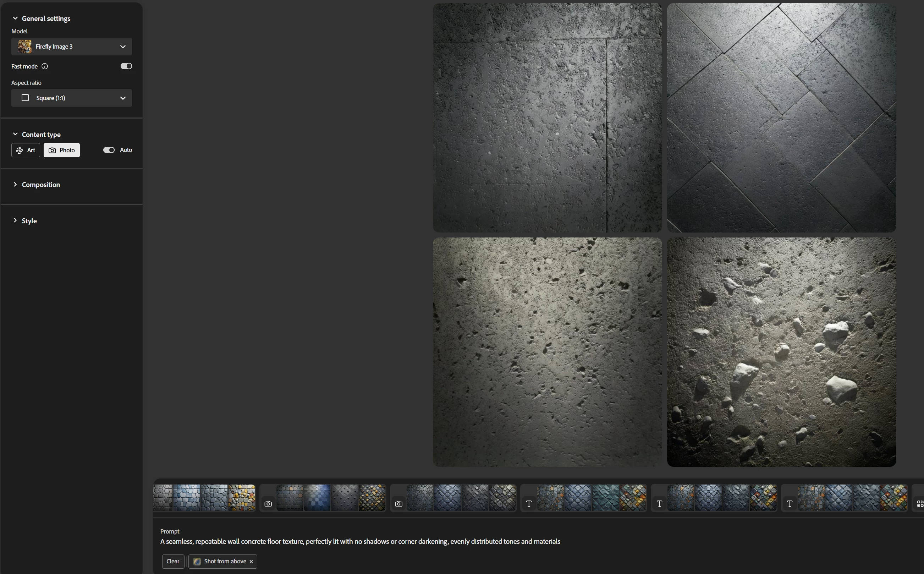Select the Art content type button

(x=26, y=151)
